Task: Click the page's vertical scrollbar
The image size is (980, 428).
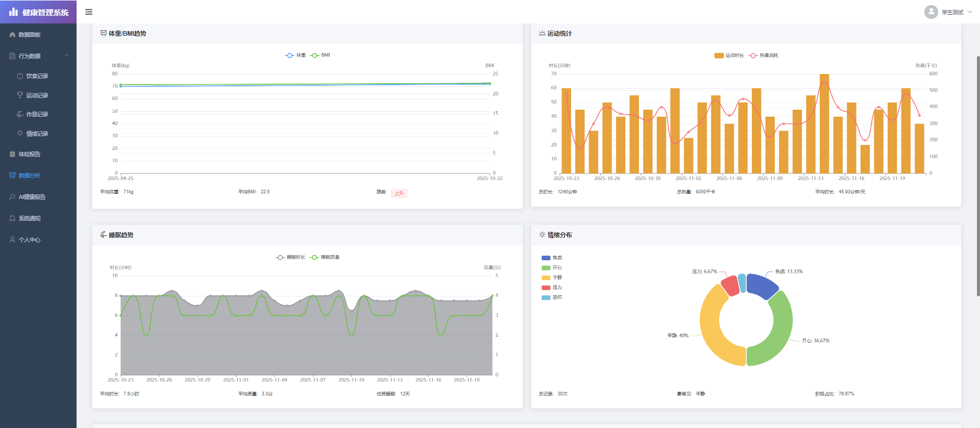Action: tap(978, 176)
